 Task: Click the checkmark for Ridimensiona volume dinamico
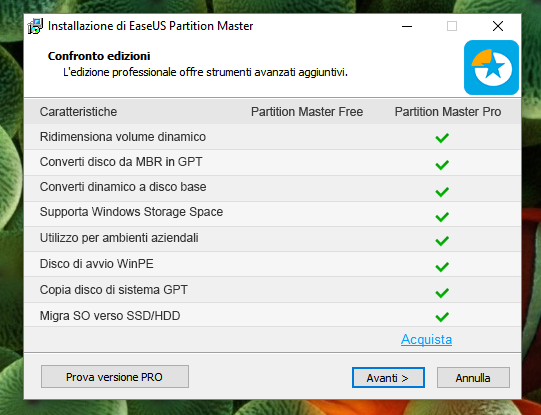[x=442, y=138]
